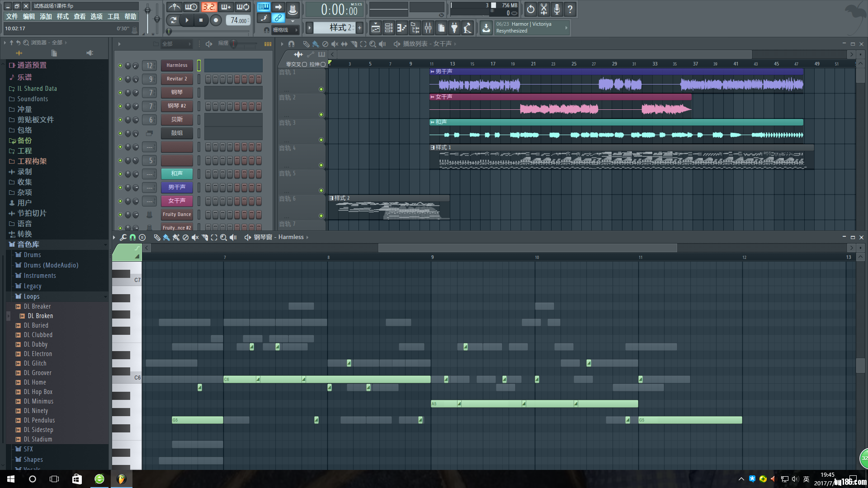Open 添加 menu
This screenshot has width=868, height=488.
pos(46,17)
